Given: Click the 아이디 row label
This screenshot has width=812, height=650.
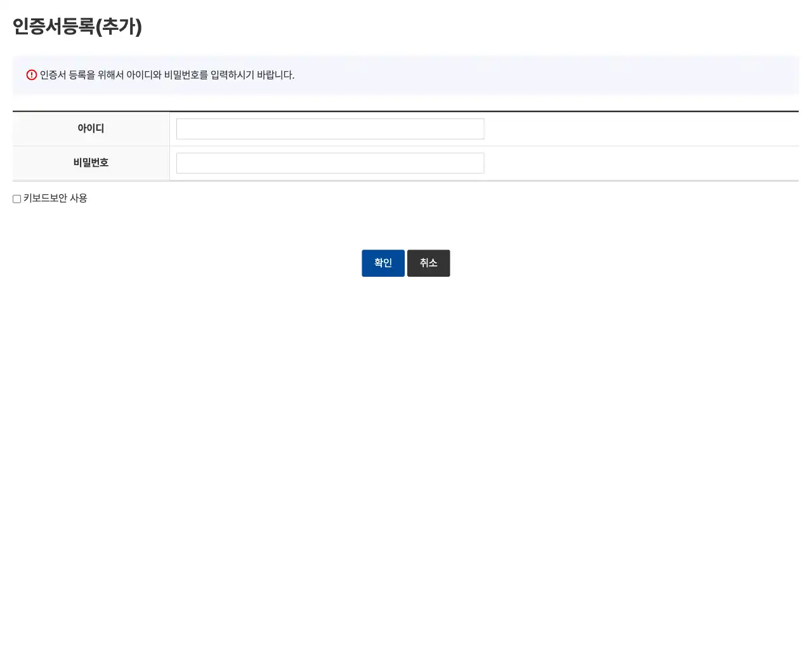Looking at the screenshot, I should click(91, 128).
